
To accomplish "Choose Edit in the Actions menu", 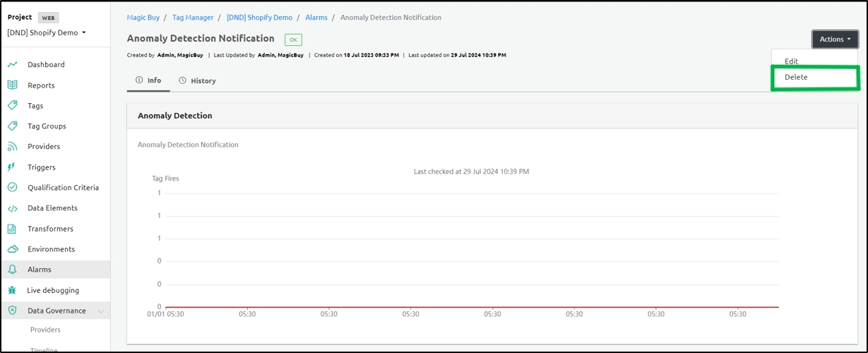I will 791,61.
